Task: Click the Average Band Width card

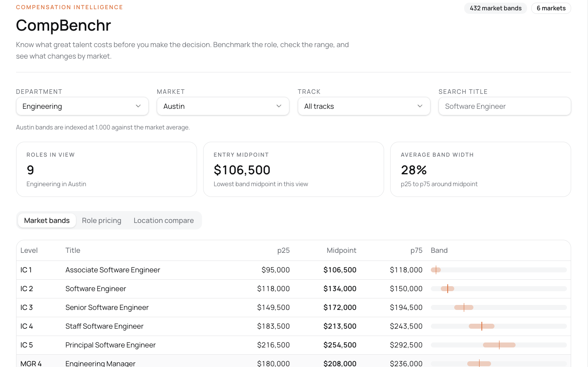Action: 481,169
